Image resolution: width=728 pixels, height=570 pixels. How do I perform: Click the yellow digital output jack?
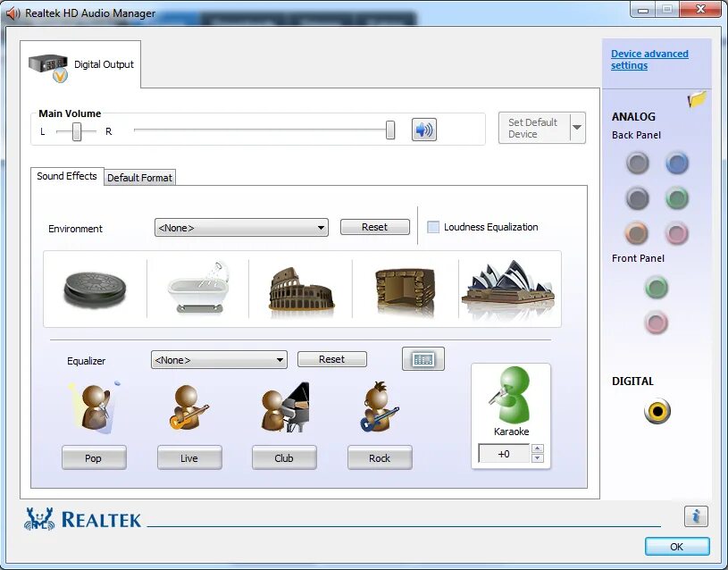(x=657, y=411)
